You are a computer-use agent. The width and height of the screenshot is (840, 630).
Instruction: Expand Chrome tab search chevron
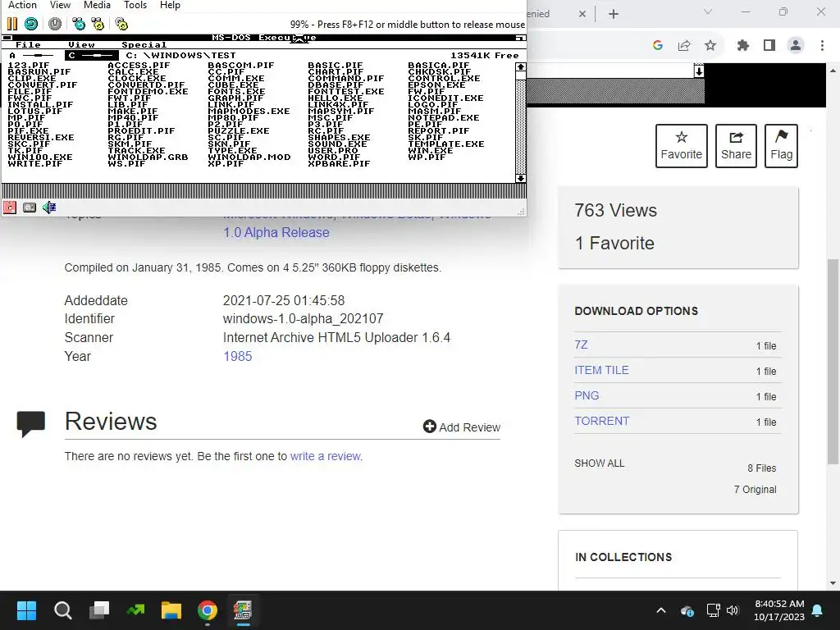708,11
